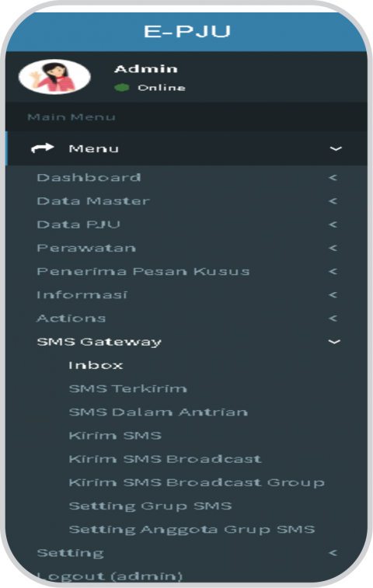This screenshot has width=373, height=588.
Task: Expand Data Master arrow indicator
Action: (x=333, y=201)
